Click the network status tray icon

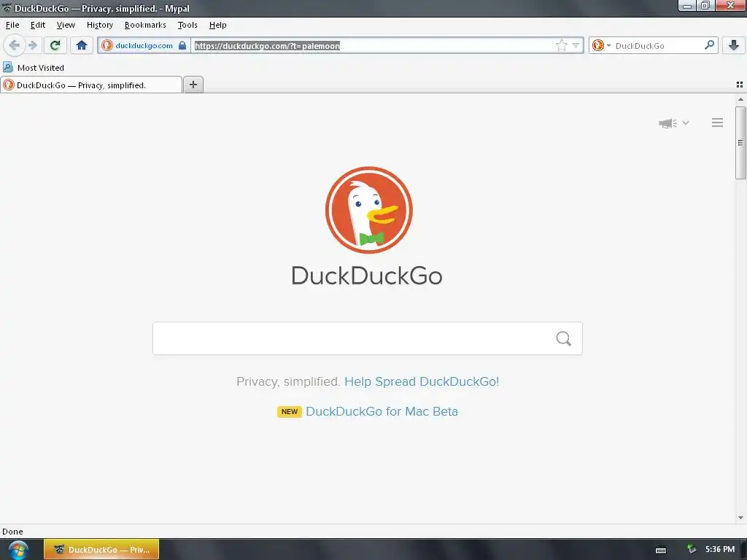(x=691, y=550)
